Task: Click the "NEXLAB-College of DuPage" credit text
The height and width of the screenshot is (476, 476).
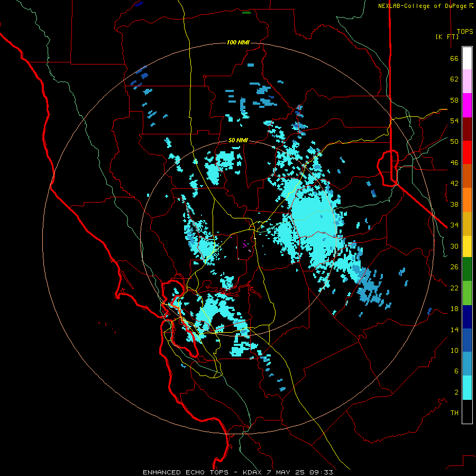Action: (422, 6)
